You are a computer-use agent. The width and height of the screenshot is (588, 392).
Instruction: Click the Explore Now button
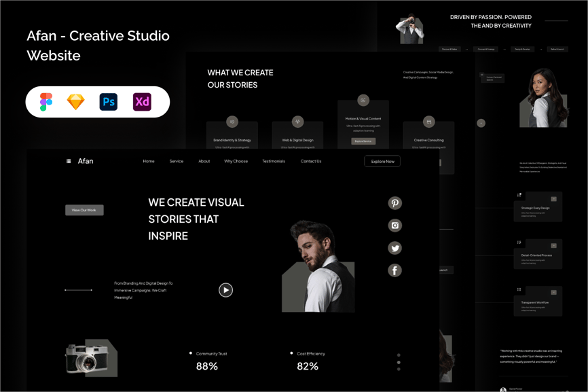382,162
